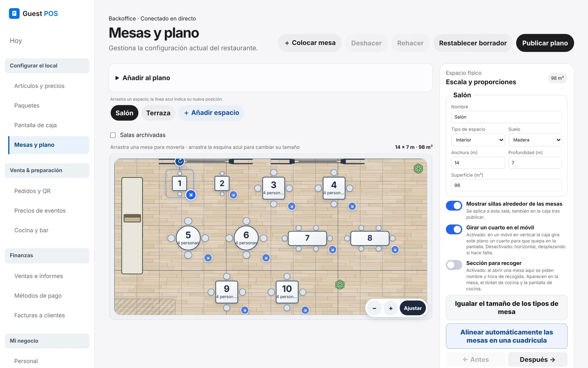
Task: Switch to the Terraza space tab
Action: (158, 113)
